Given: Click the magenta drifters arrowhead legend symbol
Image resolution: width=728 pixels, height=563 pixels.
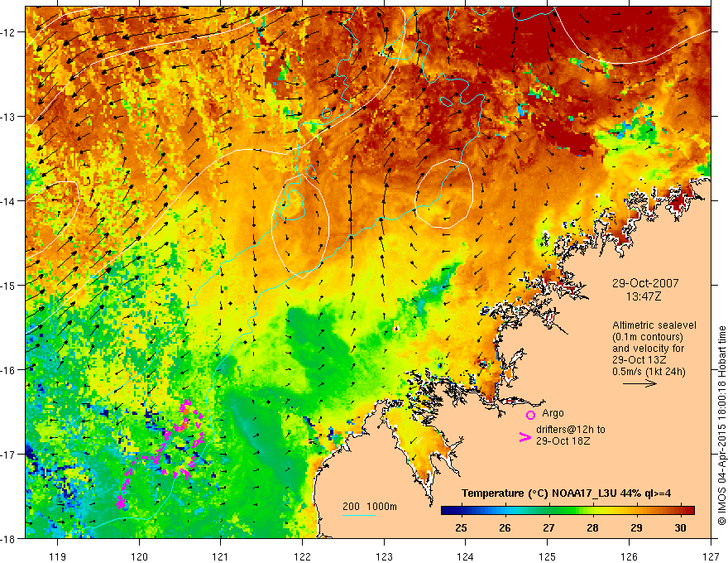Looking at the screenshot, I should [524, 437].
